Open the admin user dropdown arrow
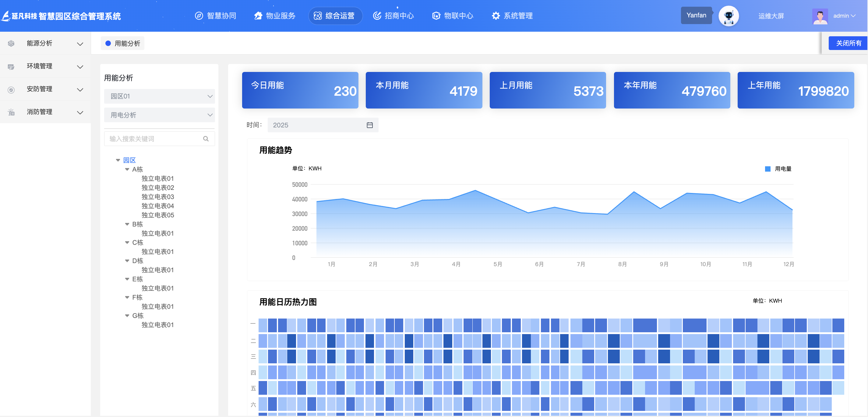Screen dimensions: 868x417 [853, 16]
